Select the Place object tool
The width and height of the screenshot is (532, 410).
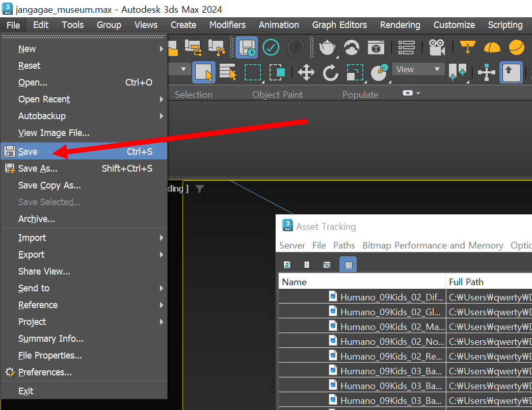(x=379, y=72)
